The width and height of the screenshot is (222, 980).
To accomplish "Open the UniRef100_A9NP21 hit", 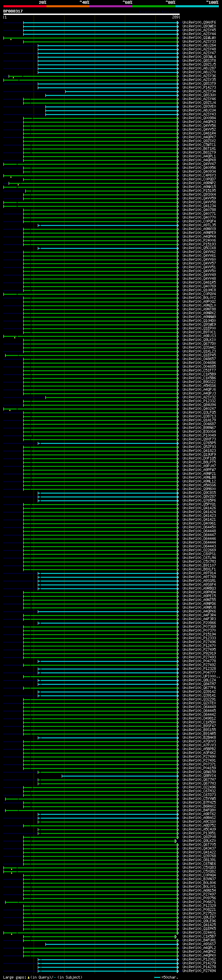I will (x=199, y=473).
